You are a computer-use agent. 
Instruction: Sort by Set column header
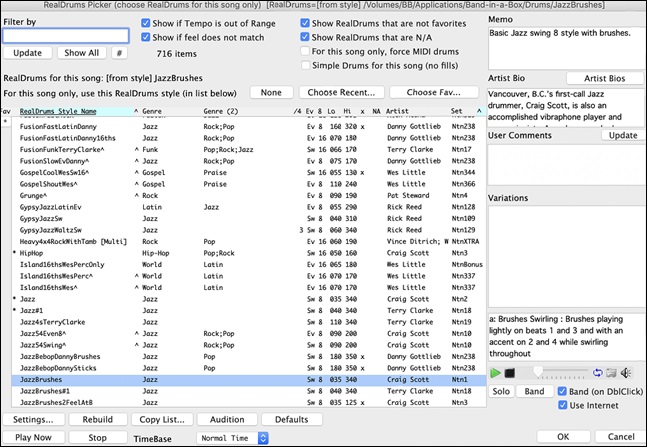click(x=456, y=111)
